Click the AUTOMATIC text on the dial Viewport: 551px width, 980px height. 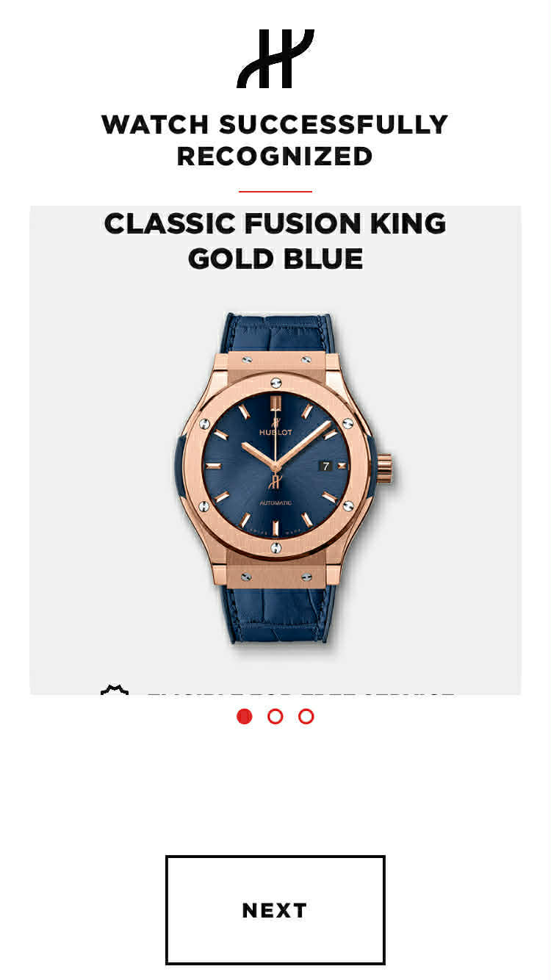click(275, 502)
